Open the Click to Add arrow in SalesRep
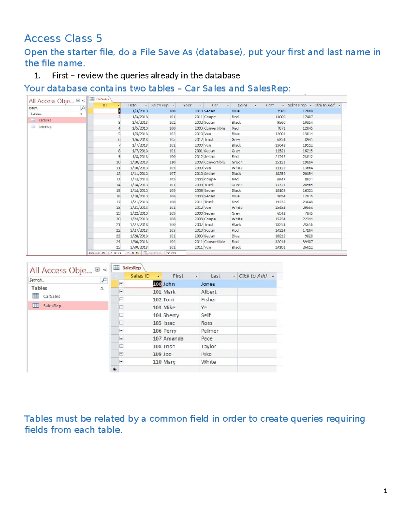 point(273,276)
